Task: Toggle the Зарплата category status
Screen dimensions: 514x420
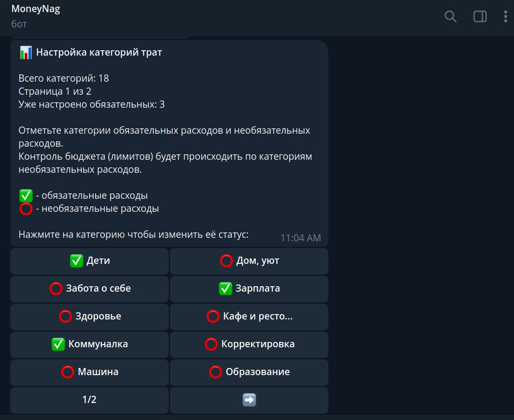Action: (249, 289)
